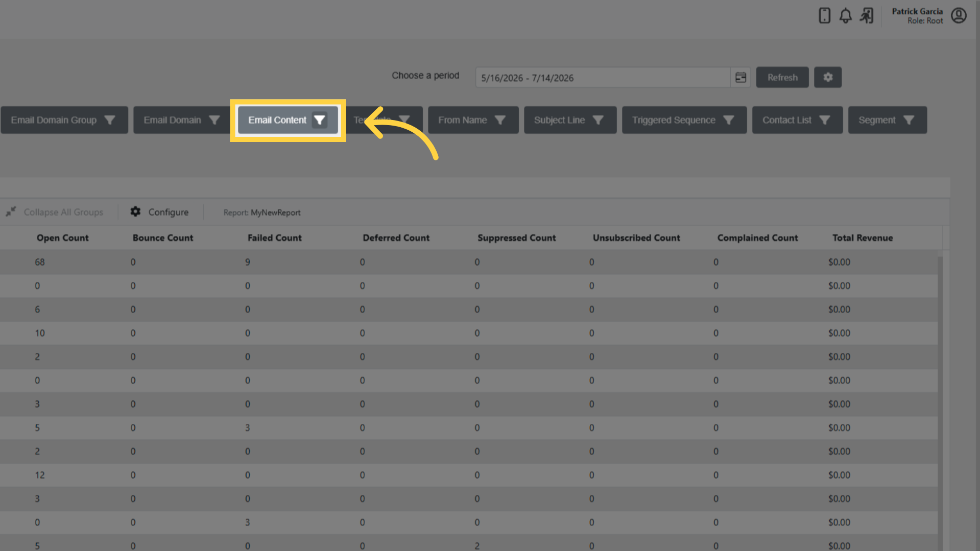The width and height of the screenshot is (980, 551).
Task: Open the Email Domain Group filter
Action: tap(64, 120)
